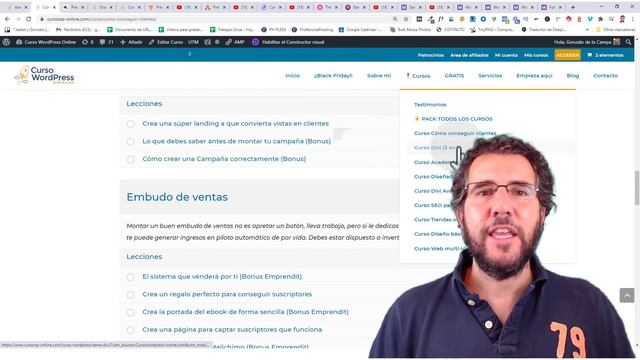This screenshot has height=360, width=640.
Task: Open the Patrocinios link
Action: tap(431, 55)
